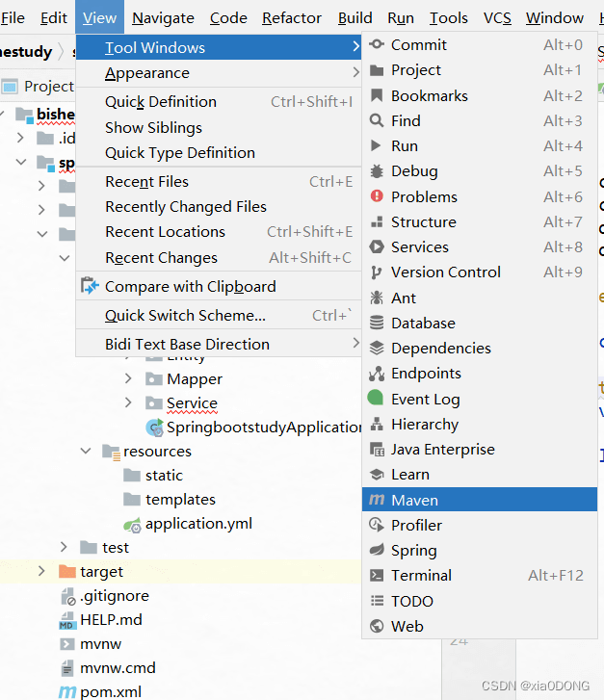Click the Maven icon in highlighted row
The width and height of the screenshot is (604, 700).
(x=376, y=501)
